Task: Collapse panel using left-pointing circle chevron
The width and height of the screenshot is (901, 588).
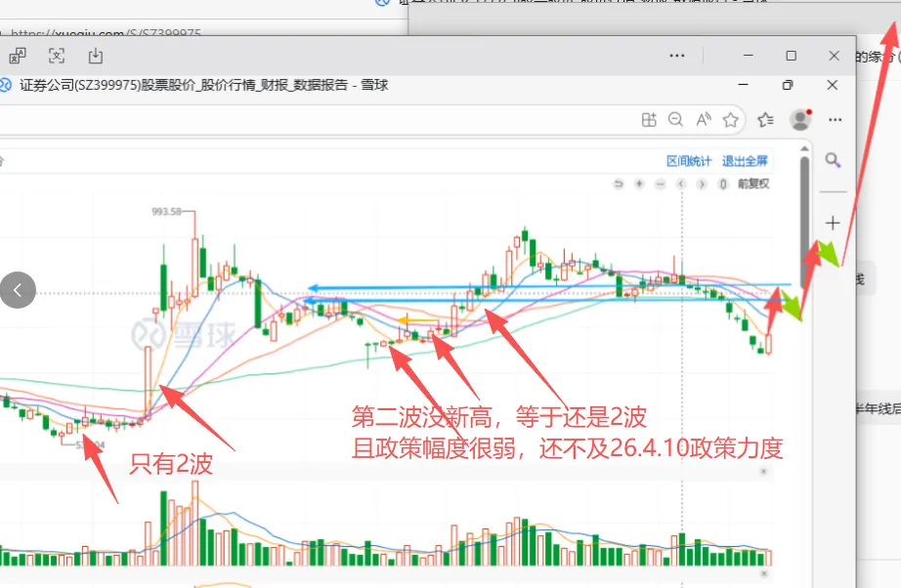Action: [x=18, y=289]
